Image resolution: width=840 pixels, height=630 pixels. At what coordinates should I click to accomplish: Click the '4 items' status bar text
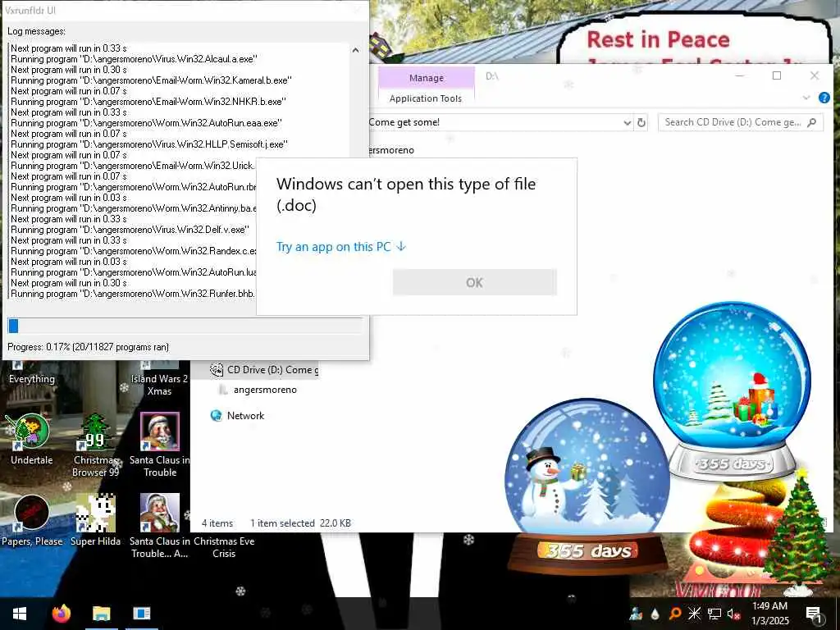[x=217, y=523]
